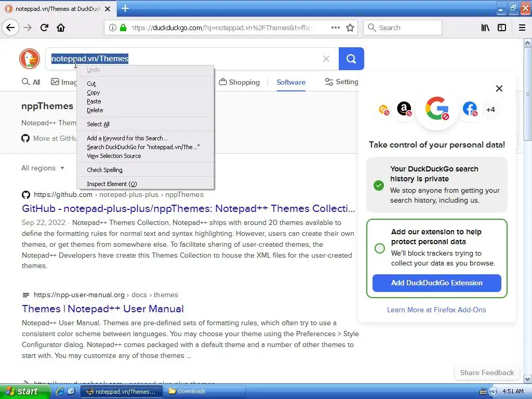Viewport: 532px width, 399px height.
Task: Click the Share Feedback button
Action: pos(487,373)
